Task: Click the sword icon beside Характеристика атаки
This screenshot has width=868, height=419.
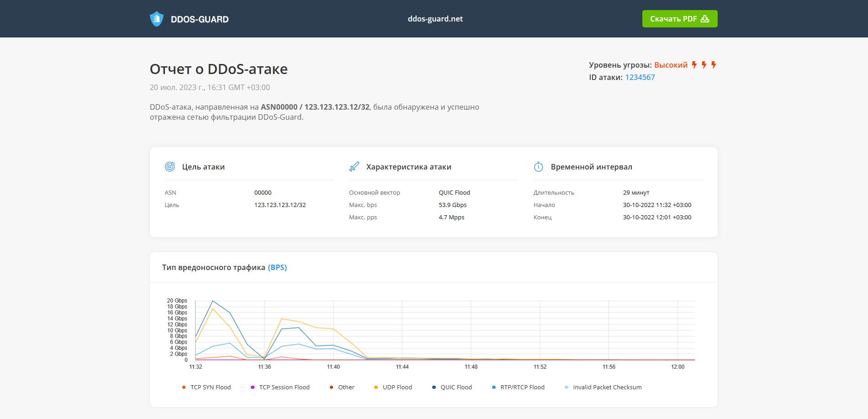Action: 354,167
